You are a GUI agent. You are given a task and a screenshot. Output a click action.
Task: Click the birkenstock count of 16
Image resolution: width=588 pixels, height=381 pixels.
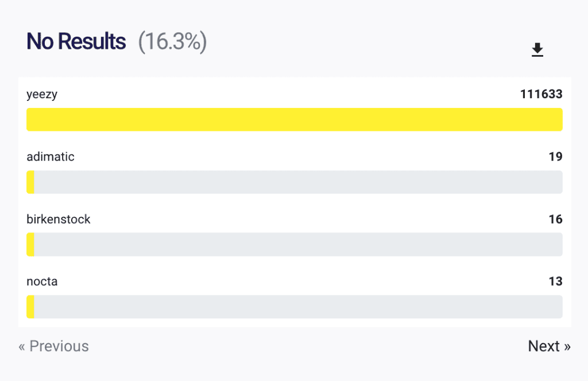point(555,219)
